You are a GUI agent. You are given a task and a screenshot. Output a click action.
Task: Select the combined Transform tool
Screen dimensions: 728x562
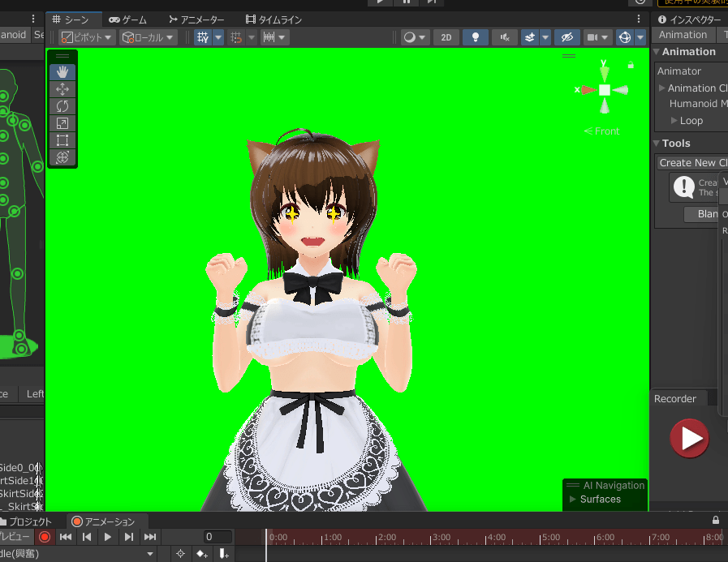point(62,157)
